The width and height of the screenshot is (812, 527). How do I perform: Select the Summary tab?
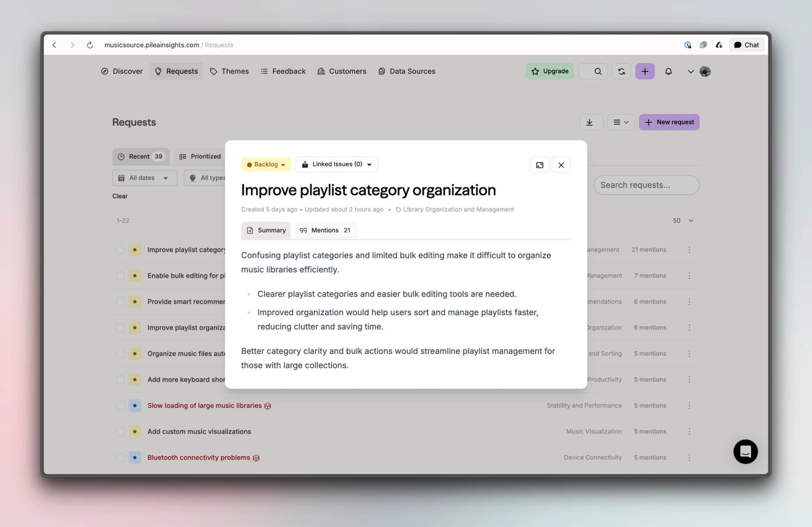click(266, 230)
